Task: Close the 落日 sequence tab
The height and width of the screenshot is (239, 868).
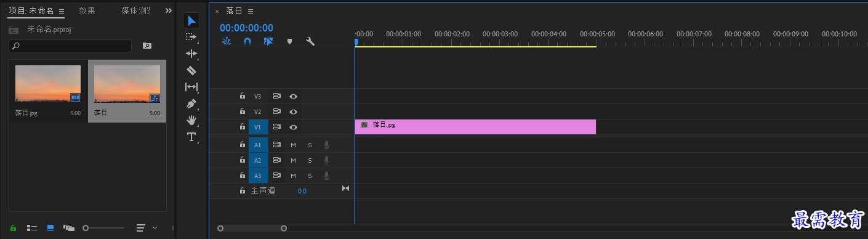Action: [217, 11]
